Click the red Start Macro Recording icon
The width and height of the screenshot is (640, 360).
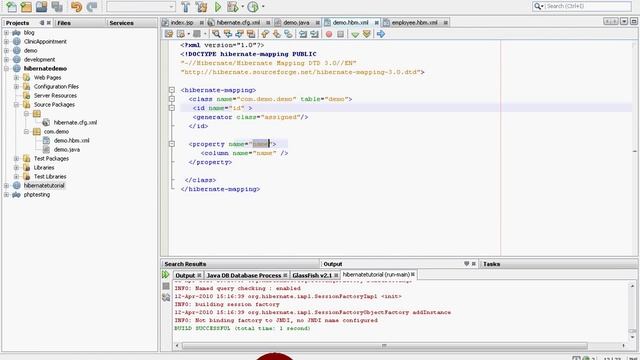329,34
